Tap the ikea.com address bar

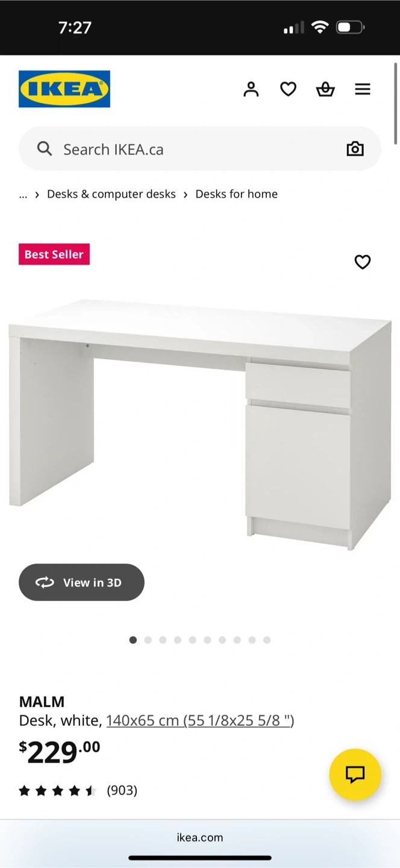click(200, 837)
